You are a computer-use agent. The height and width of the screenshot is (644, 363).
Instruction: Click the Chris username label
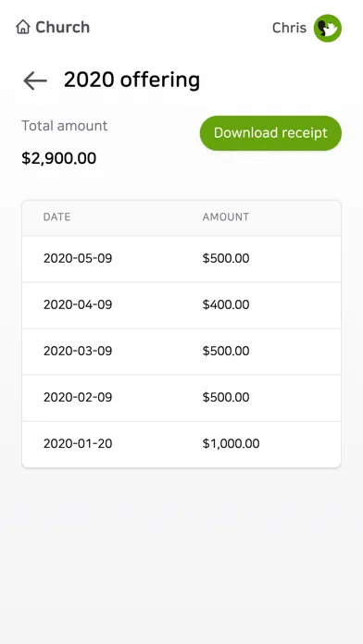click(x=289, y=28)
